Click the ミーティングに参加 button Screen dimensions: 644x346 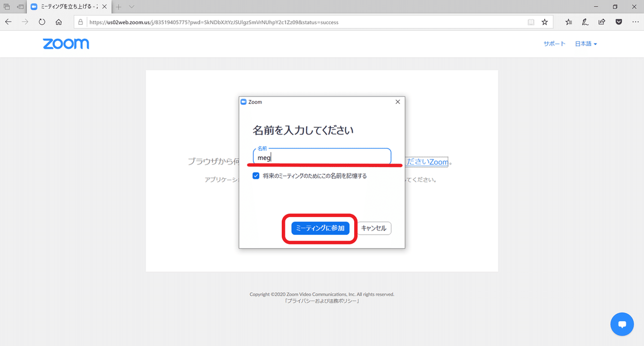(x=319, y=228)
